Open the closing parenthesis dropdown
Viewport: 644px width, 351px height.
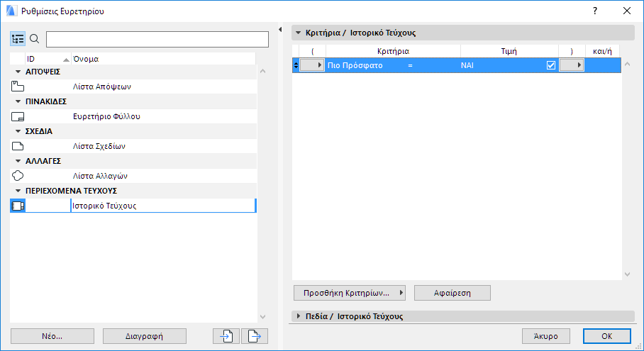(x=572, y=65)
